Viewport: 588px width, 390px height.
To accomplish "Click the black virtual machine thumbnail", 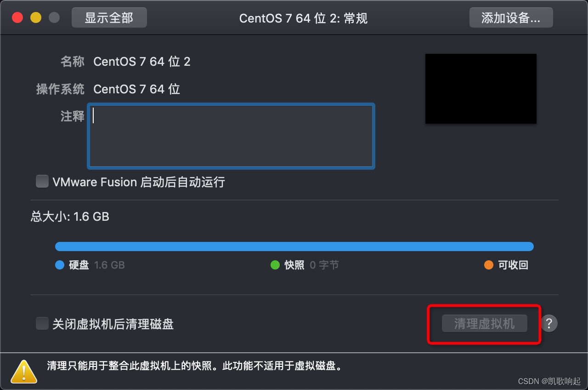I will coord(481,89).
